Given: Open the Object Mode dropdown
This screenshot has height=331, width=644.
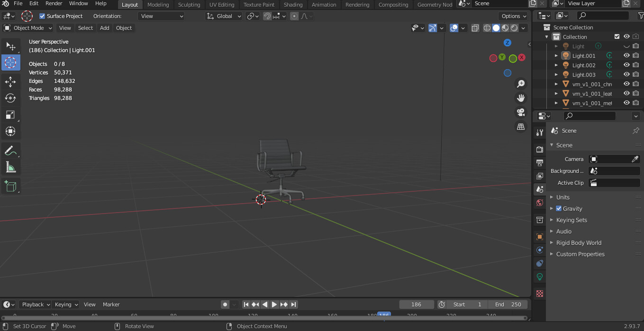Looking at the screenshot, I should click(x=28, y=28).
